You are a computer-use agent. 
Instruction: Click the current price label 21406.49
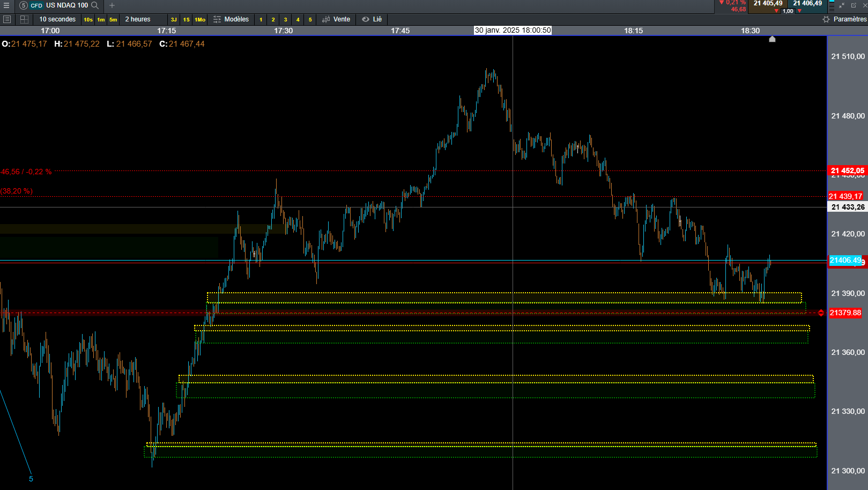point(845,261)
